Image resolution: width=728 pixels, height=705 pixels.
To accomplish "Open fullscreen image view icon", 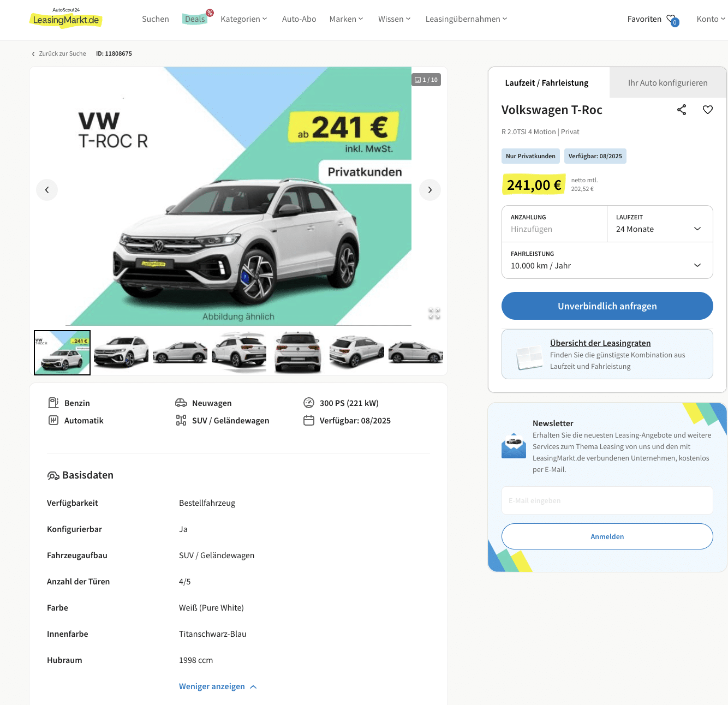I will (x=434, y=313).
